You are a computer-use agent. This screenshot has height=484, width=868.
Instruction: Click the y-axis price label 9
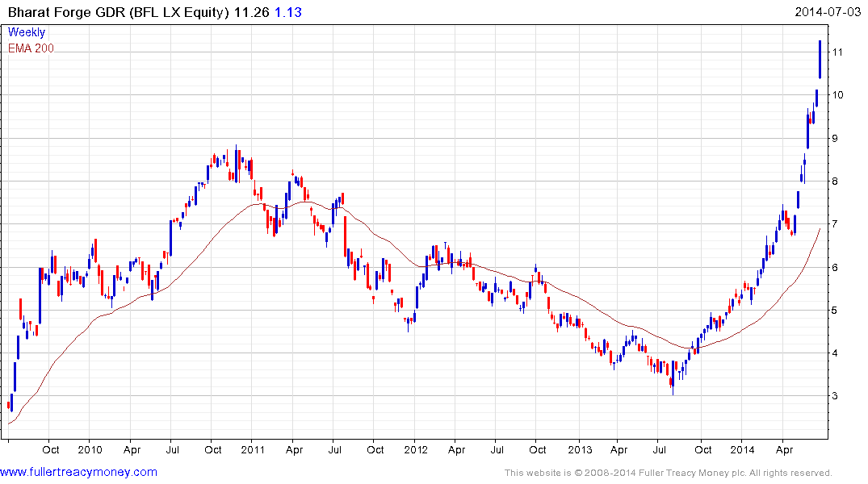836,138
